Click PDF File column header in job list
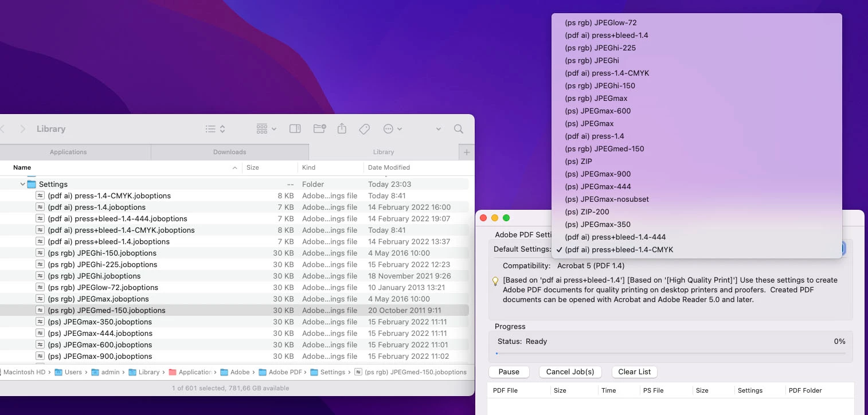Viewport: 868px width, 415px height. pos(505,390)
